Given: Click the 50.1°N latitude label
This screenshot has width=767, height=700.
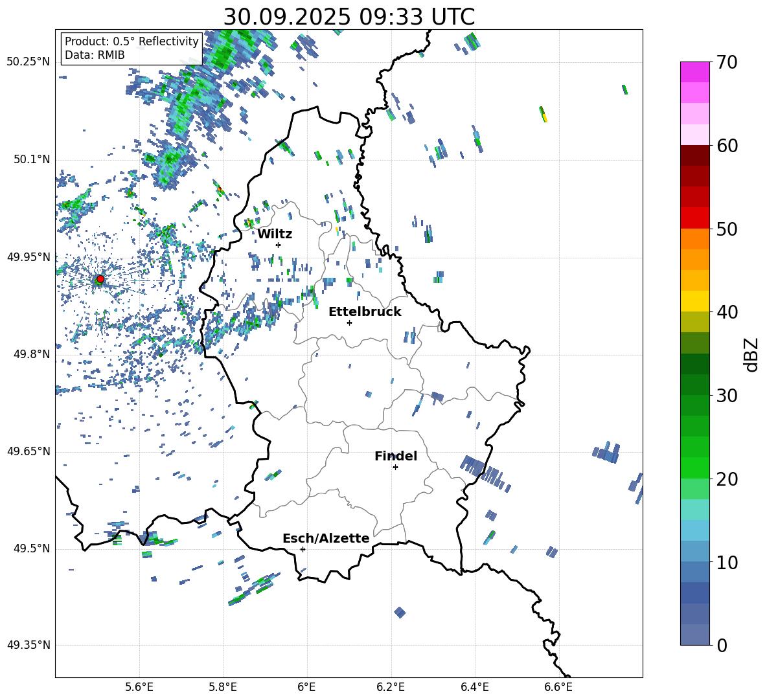Looking at the screenshot, I should [32, 160].
